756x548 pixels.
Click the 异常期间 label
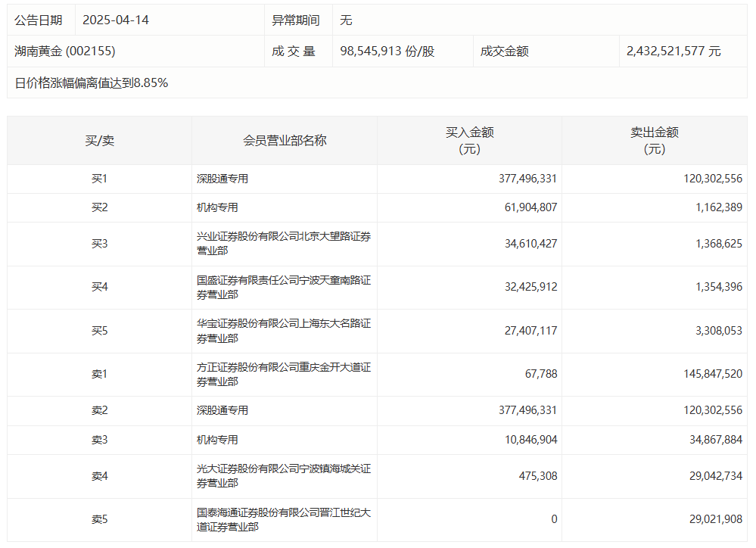[296, 20]
